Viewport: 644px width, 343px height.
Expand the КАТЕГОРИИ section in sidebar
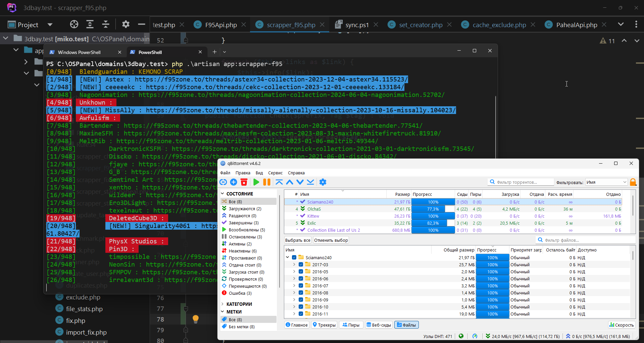tap(222, 304)
